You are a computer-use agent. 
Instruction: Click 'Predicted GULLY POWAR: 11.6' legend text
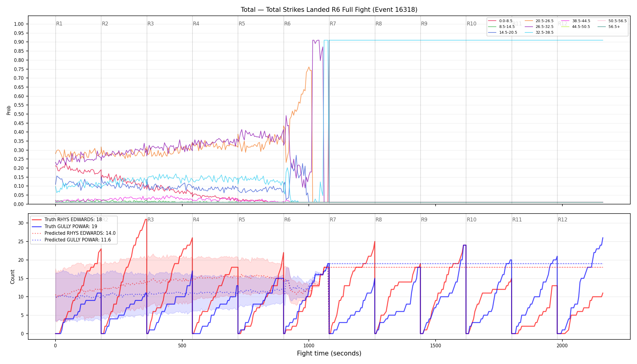[x=78, y=240]
